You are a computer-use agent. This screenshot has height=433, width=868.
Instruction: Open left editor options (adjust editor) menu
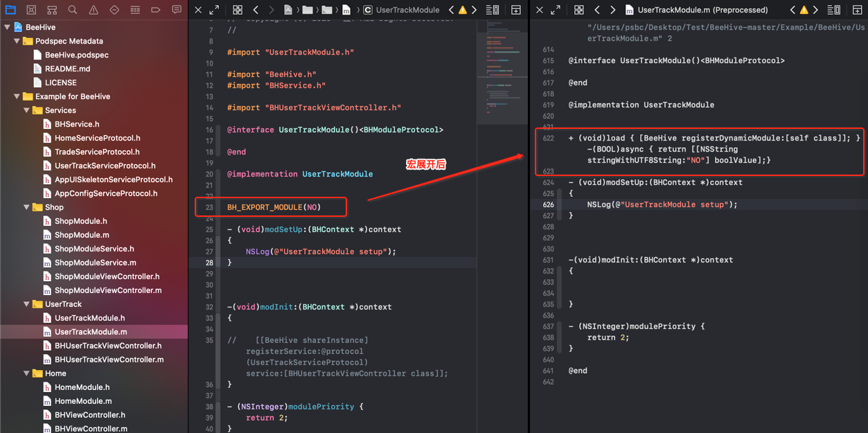tap(493, 10)
